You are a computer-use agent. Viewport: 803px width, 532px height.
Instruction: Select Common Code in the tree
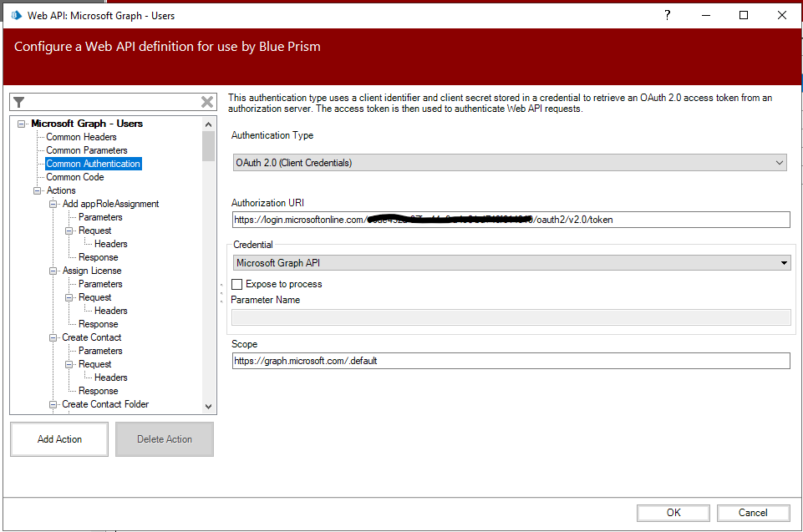74,177
